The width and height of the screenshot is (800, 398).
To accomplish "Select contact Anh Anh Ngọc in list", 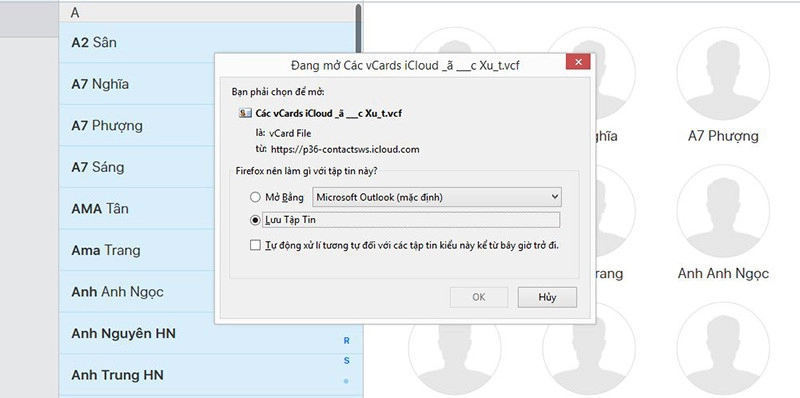I will [x=210, y=292].
